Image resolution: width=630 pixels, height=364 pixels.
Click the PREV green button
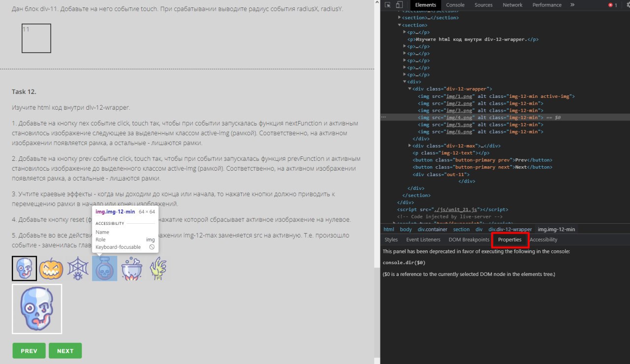click(29, 351)
